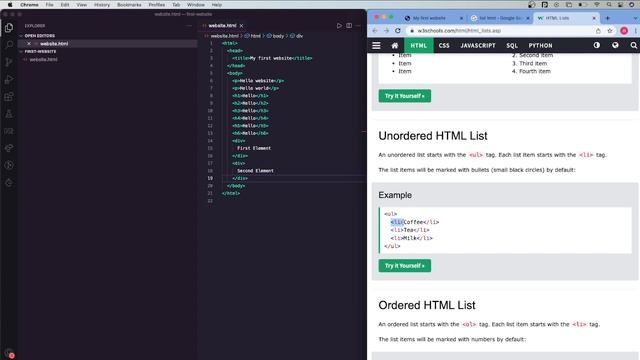Open Explorer panel more actions ellipsis
The image size is (640, 360).
[189, 26]
